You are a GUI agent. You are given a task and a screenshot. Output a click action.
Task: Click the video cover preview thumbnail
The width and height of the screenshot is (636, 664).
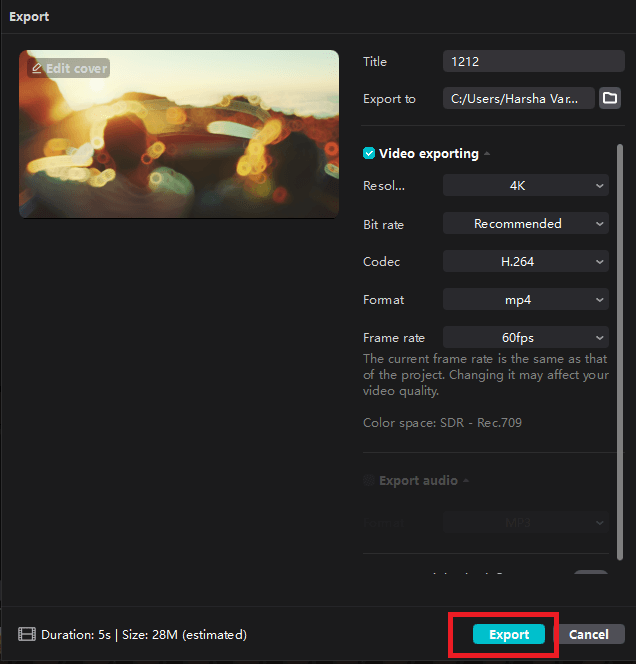179,134
